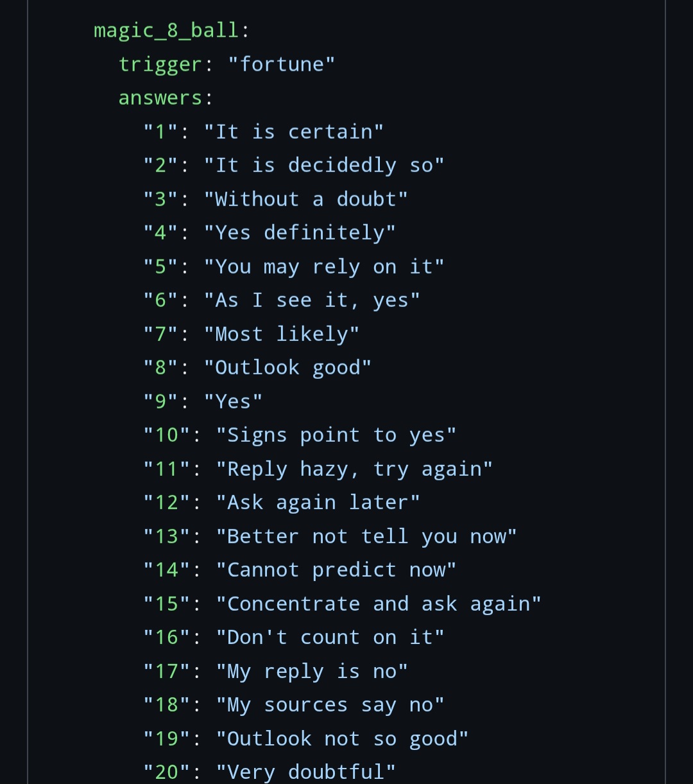Viewport: 693px width, 784px height.
Task: Click the "Without a doubt" value
Action: point(305,199)
